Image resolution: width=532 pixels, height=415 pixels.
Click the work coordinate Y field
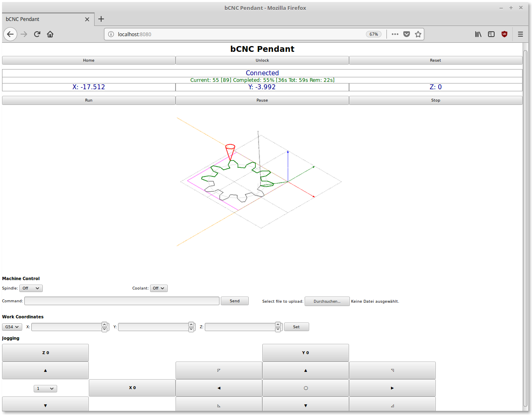pos(153,327)
